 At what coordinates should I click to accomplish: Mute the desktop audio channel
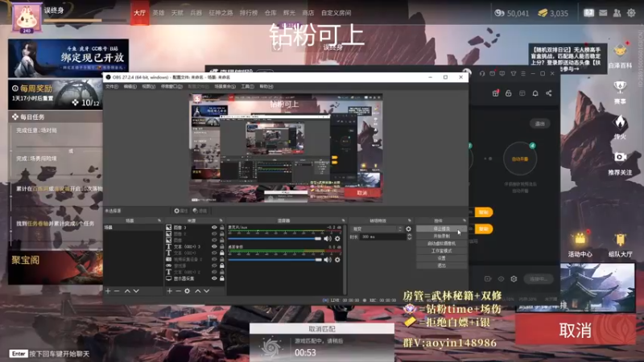click(328, 260)
